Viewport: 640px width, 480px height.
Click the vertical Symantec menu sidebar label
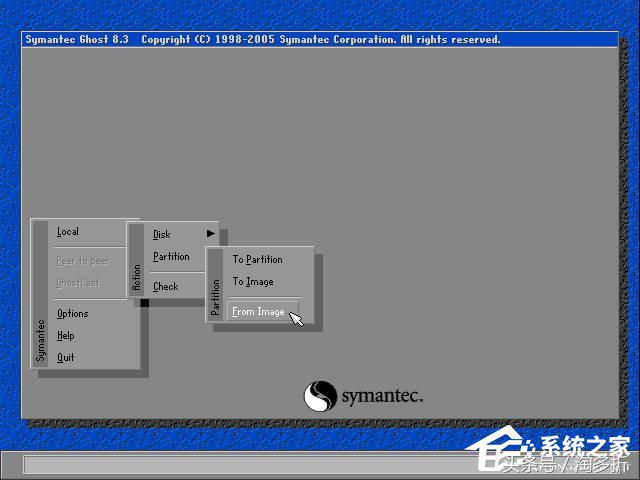tap(41, 340)
